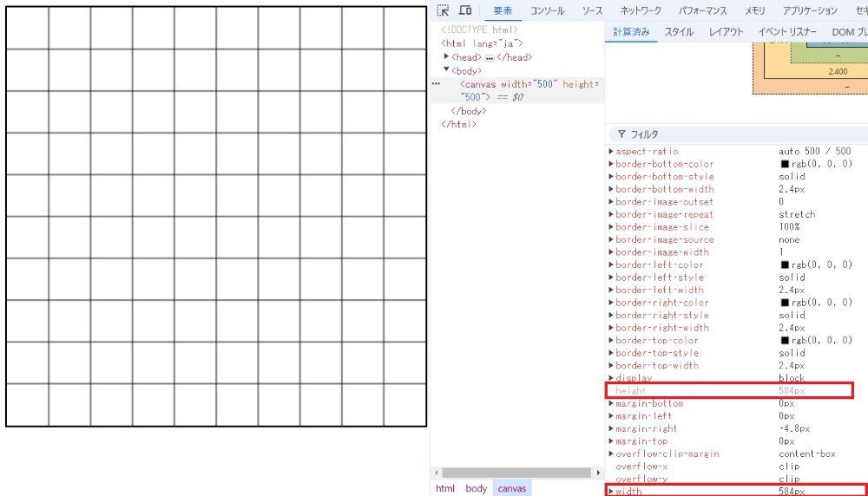Image resolution: width=868 pixels, height=496 pixels.
Task: Expand the width property
Action: point(611,491)
